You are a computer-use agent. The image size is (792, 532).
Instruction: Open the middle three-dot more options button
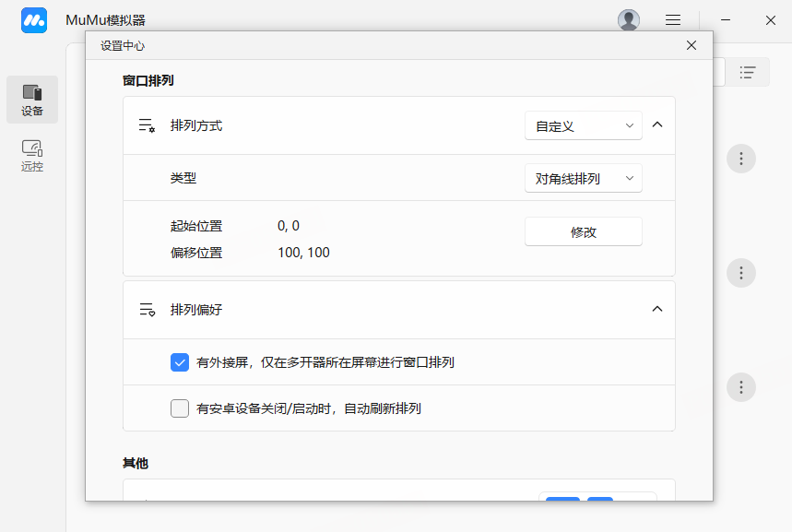[741, 272]
